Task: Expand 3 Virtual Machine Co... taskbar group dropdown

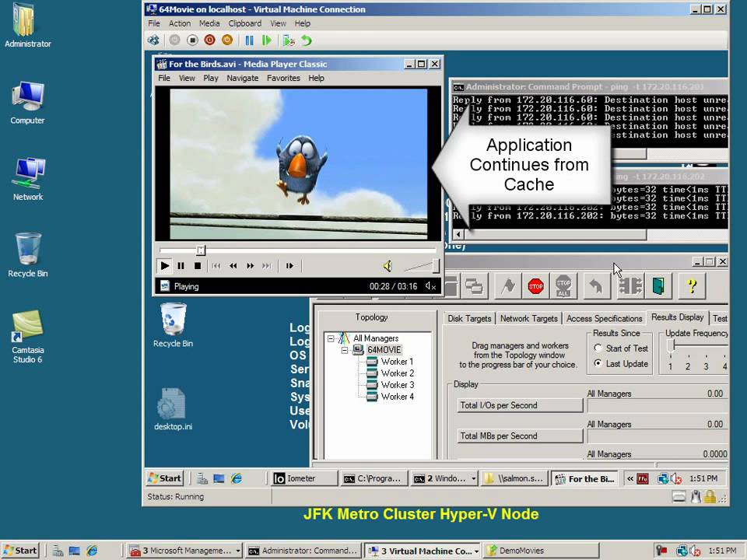Action: [476, 551]
